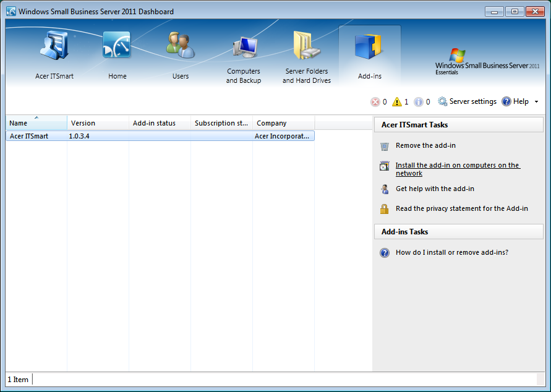Open Server Folders and Hard Drives icon
Viewport: 551px width, 392px height.
[x=307, y=46]
